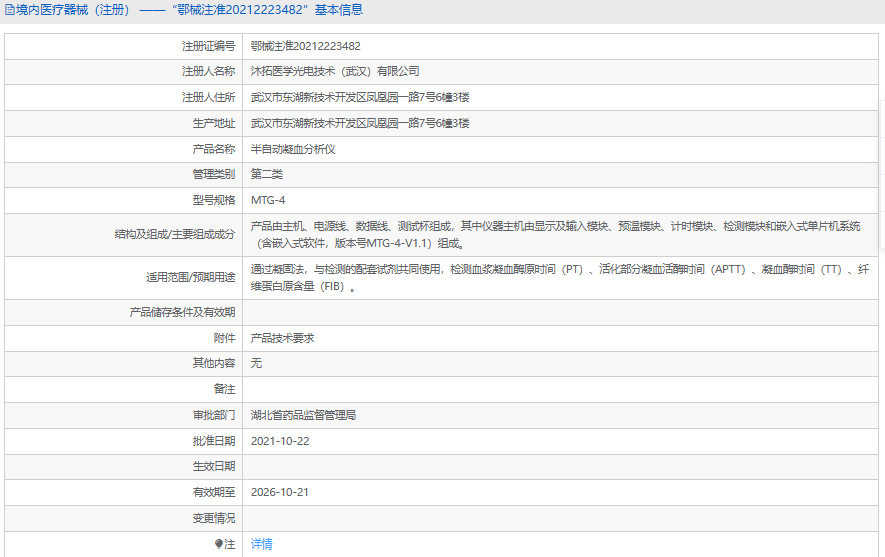Click the document icon before the page title
The height and width of the screenshot is (557, 885).
tap(9, 10)
